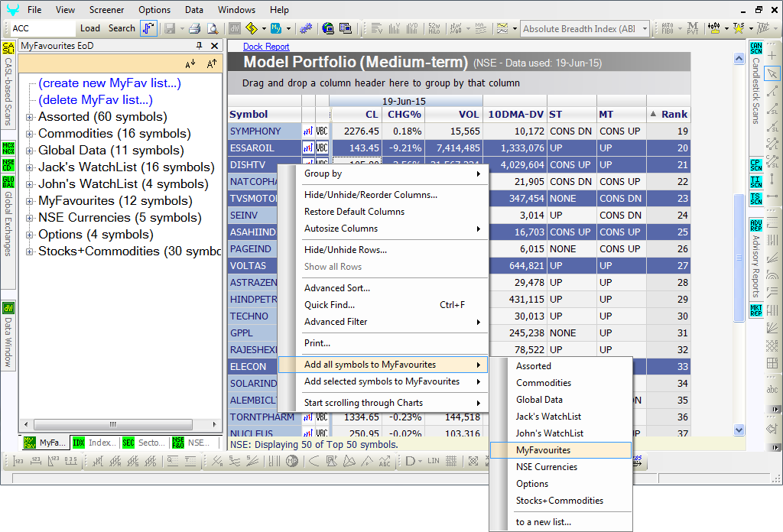The height and width of the screenshot is (532, 783).
Task: Expand the MyFavourites (12 symbols) node
Action: (x=30, y=201)
